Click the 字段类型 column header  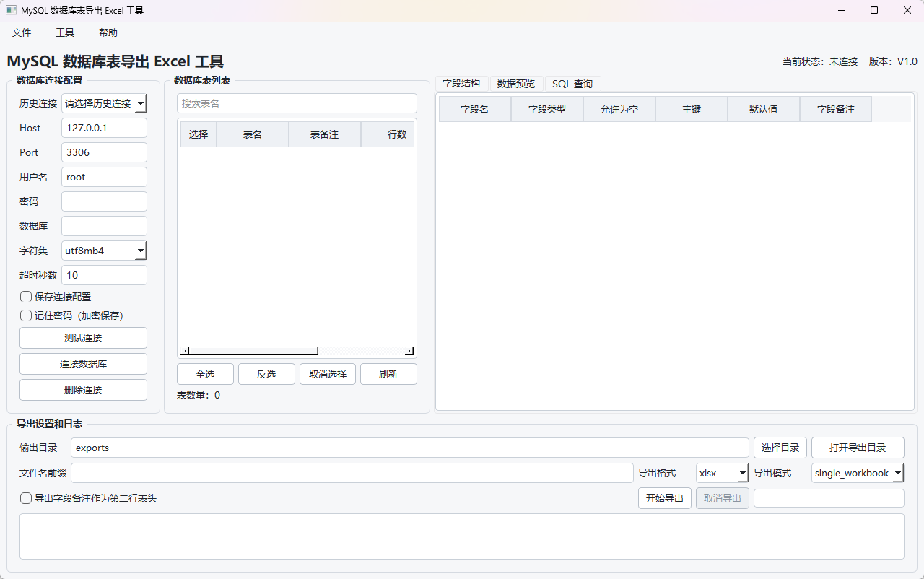pos(547,109)
